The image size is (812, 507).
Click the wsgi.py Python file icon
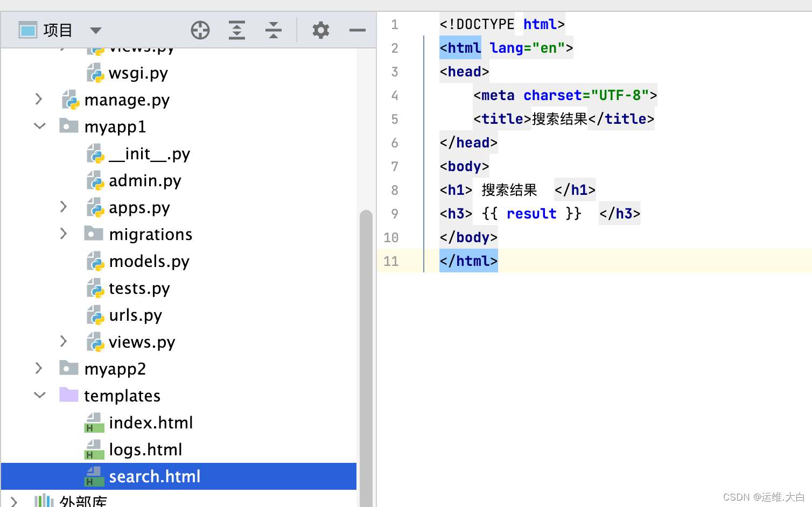pyautogui.click(x=95, y=73)
